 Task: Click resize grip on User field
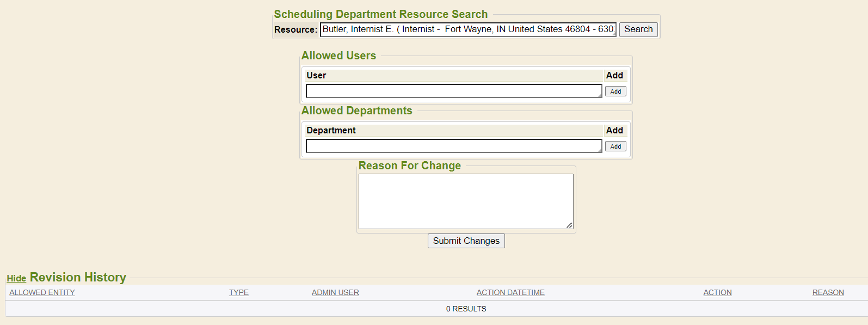coord(600,95)
